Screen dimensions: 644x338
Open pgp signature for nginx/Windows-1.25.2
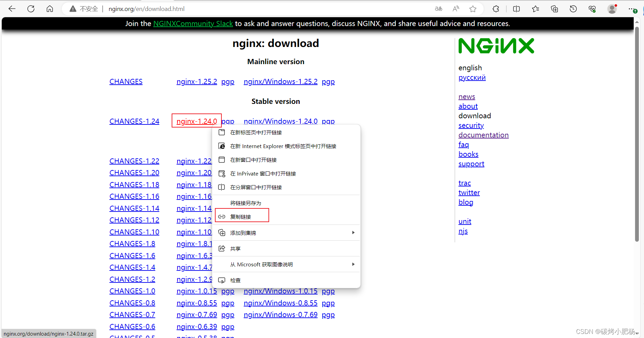(328, 82)
